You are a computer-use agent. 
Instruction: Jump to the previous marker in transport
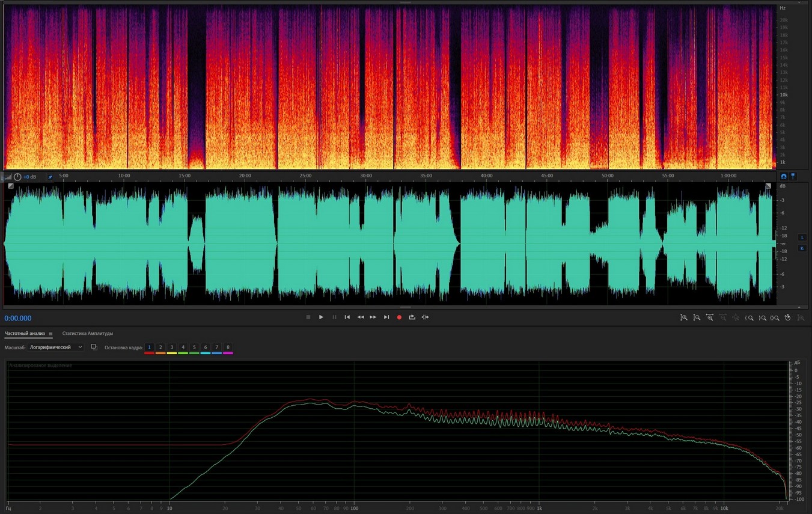(347, 317)
